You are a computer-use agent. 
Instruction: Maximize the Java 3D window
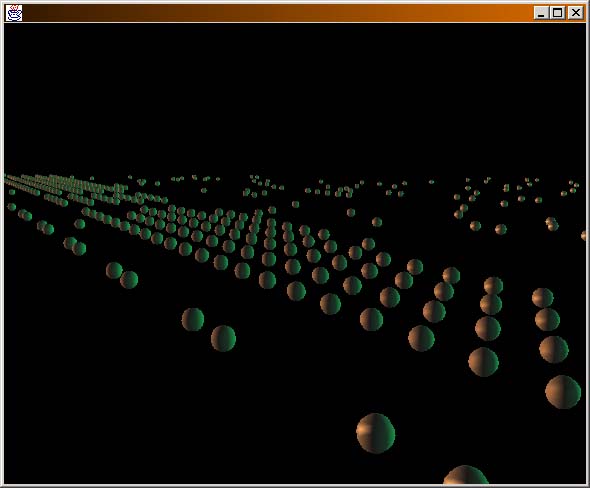click(558, 13)
